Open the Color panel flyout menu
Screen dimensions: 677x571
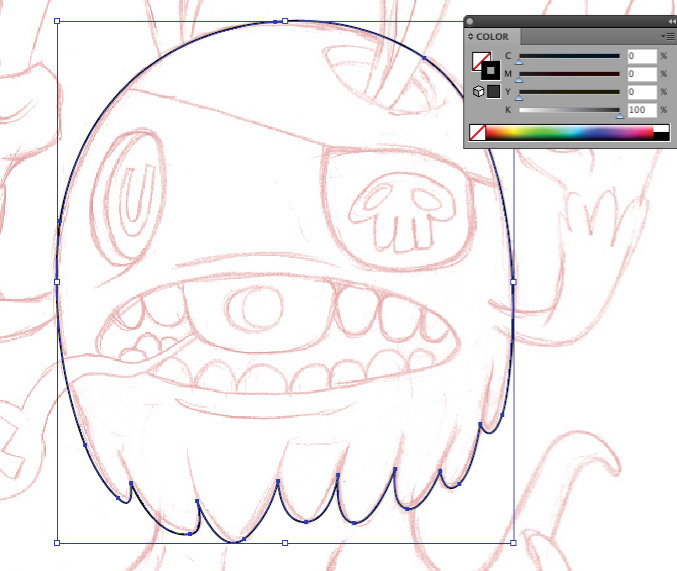click(x=669, y=37)
